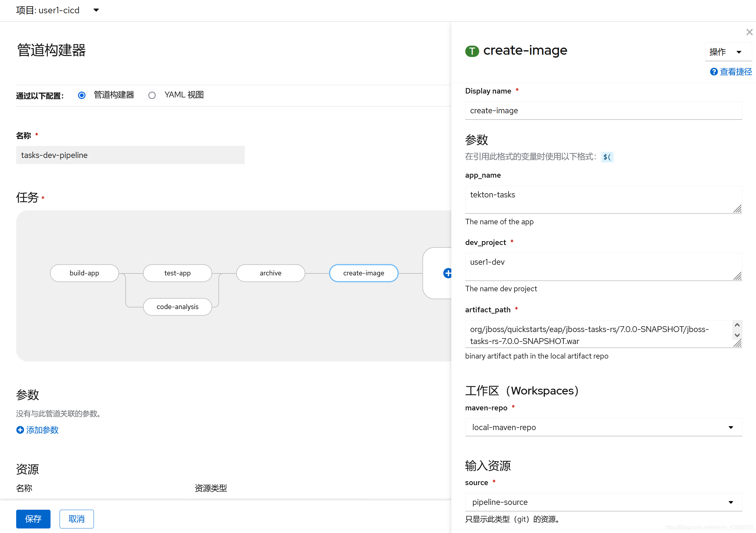The width and height of the screenshot is (756, 533).
Task: Click the artifact_path scroll up arrow
Action: click(x=737, y=325)
